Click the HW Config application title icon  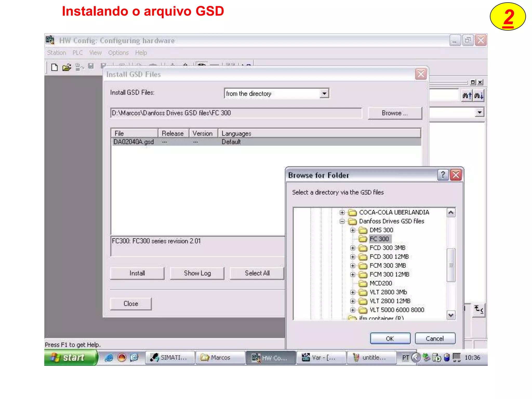point(50,40)
